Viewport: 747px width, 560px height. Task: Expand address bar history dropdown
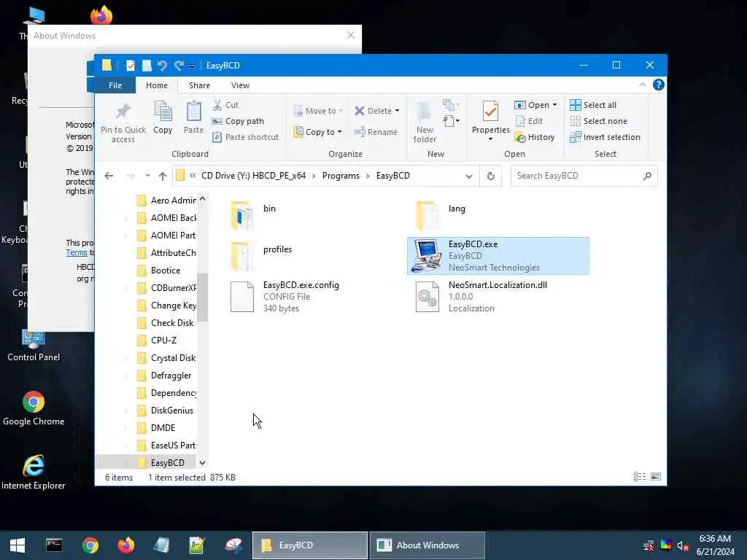point(469,176)
